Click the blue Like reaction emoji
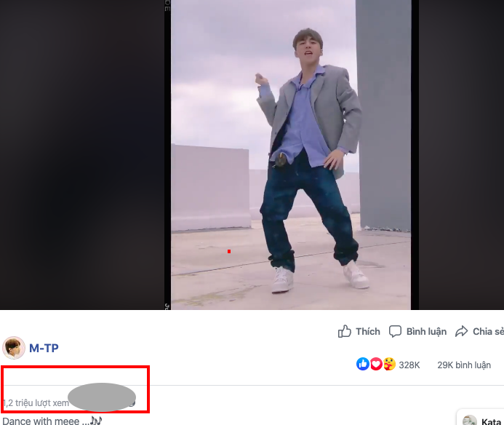Viewport: 504px width, 425px height. click(363, 364)
